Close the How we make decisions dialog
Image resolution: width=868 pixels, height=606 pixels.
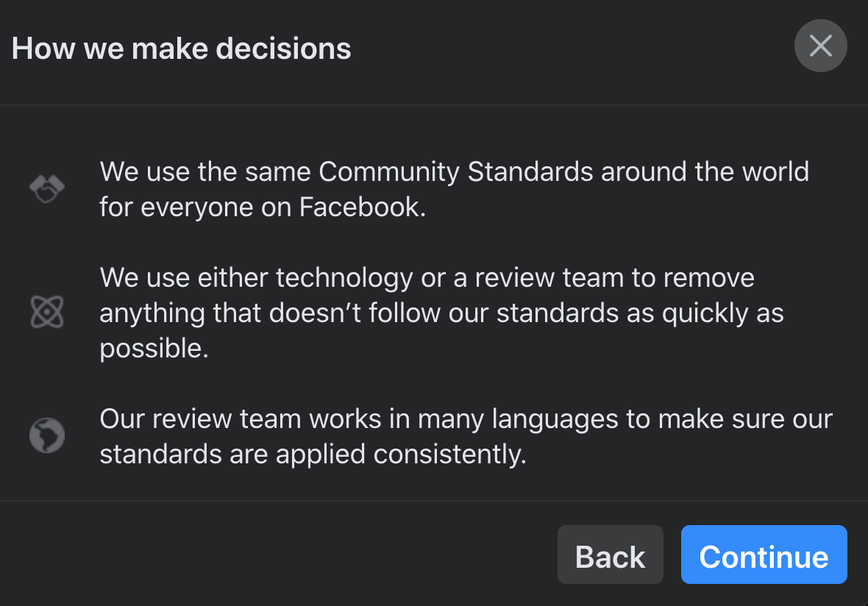[820, 46]
